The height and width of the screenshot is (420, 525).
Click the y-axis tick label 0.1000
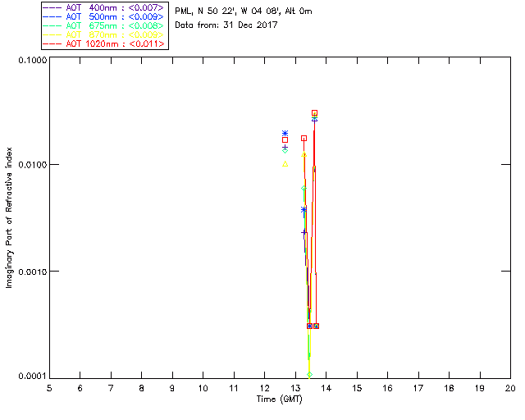pos(32,60)
